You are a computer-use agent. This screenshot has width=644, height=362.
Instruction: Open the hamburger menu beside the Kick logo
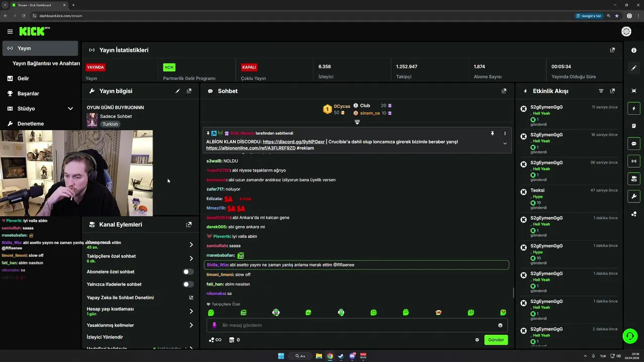coord(10,32)
